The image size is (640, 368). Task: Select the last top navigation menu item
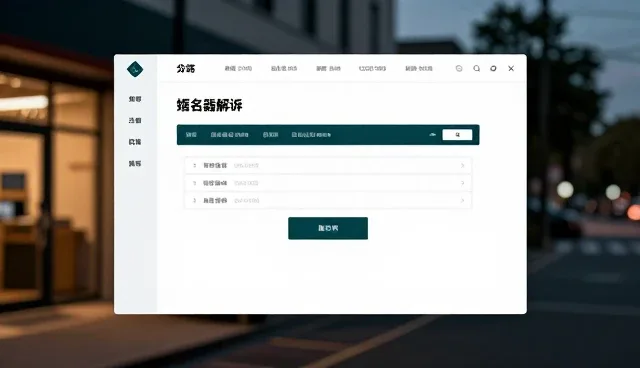click(x=419, y=69)
